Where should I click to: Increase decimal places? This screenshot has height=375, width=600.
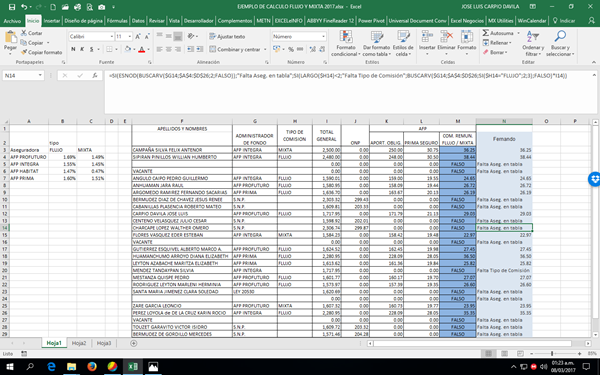tap(313, 49)
